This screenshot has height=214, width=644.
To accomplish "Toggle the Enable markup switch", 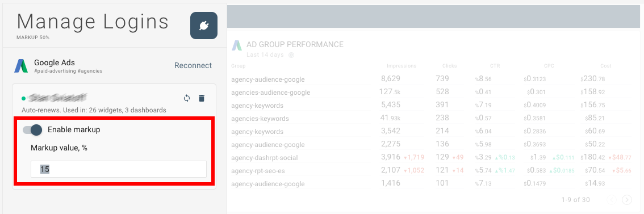I will pyautogui.click(x=32, y=130).
